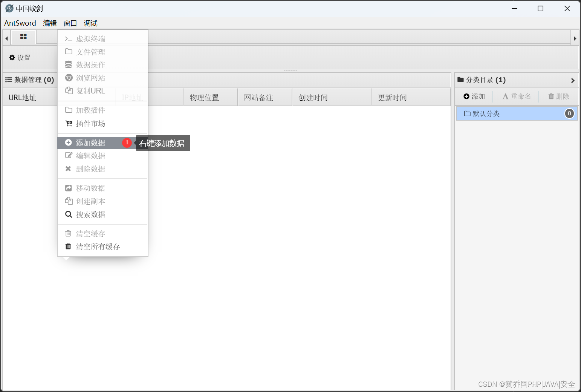This screenshot has width=581, height=392.
Task: Click the 编辑数据 pencil icon
Action: (x=69, y=155)
